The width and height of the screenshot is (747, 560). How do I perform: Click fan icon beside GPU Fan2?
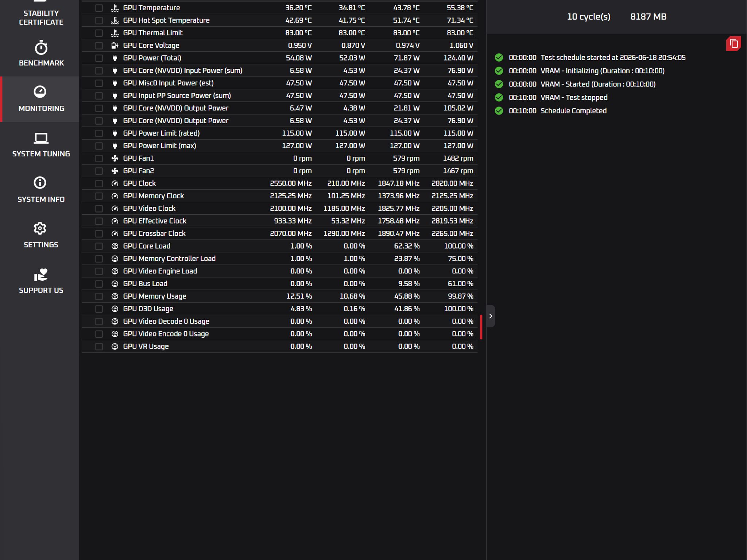tap(115, 171)
